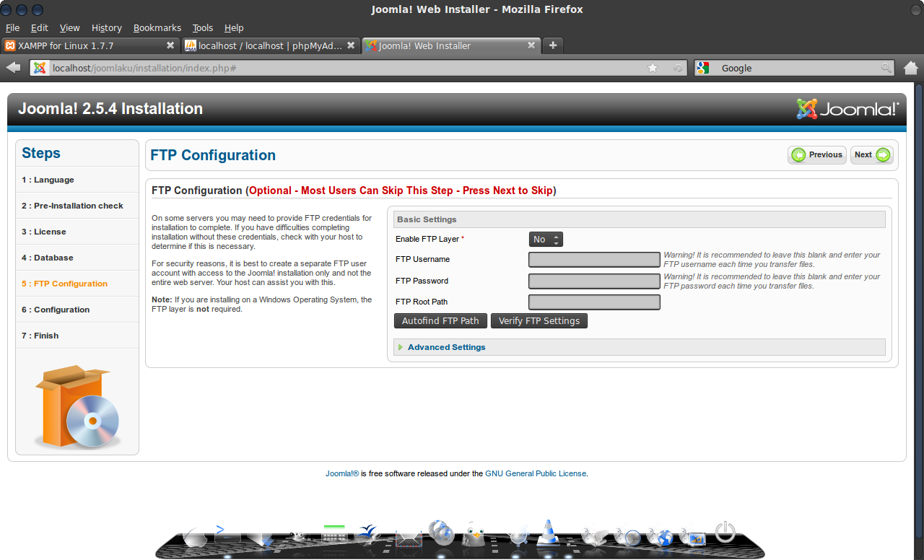Open the View menu

click(69, 27)
